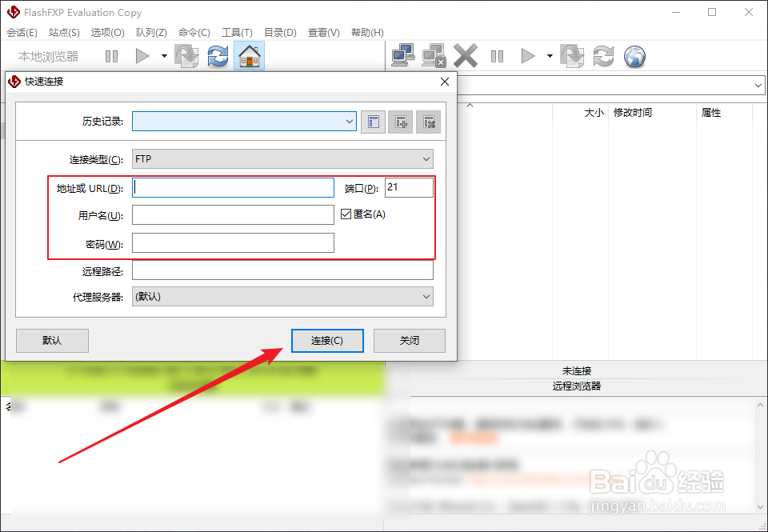The image size is (768, 532).
Task: Toggle the Anonymous (匿名) checkbox
Action: pos(346,214)
